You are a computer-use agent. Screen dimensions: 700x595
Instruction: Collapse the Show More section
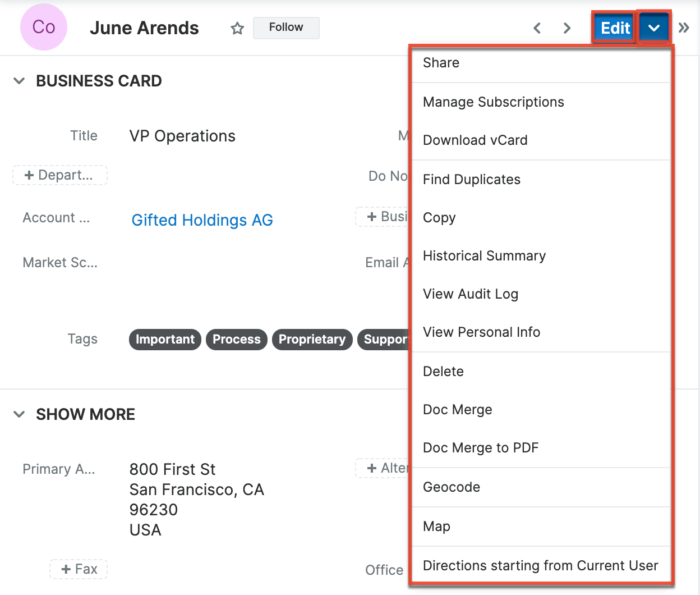pos(19,414)
